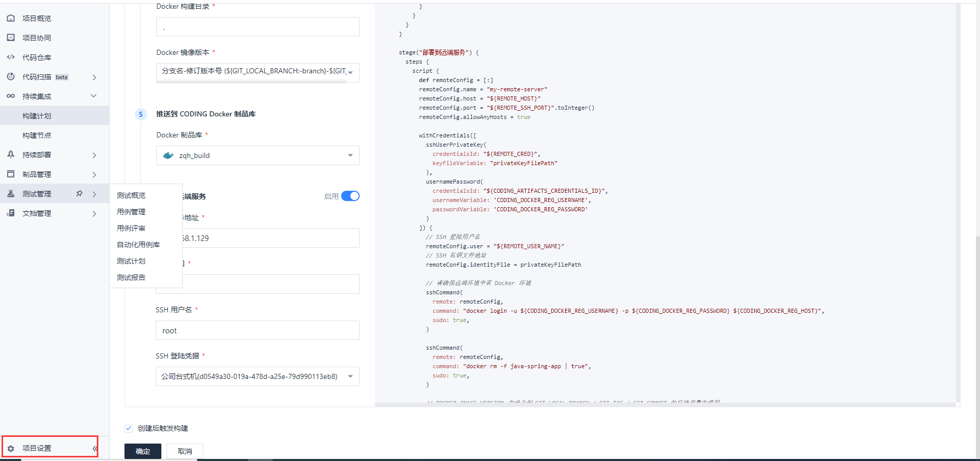Uncheck the 创建后触发构建 checkbox
980x461 pixels.
[x=129, y=428]
